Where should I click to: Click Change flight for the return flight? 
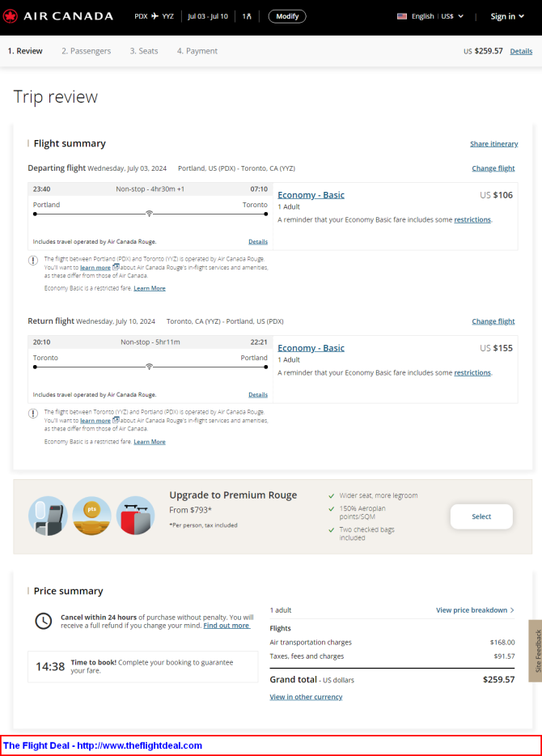493,321
